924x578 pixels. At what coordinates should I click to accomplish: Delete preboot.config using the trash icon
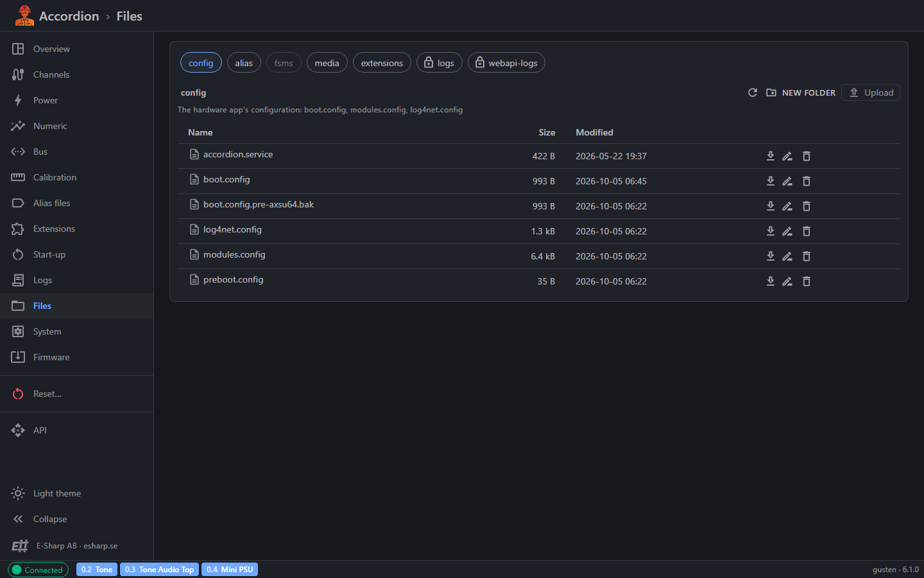(x=807, y=281)
